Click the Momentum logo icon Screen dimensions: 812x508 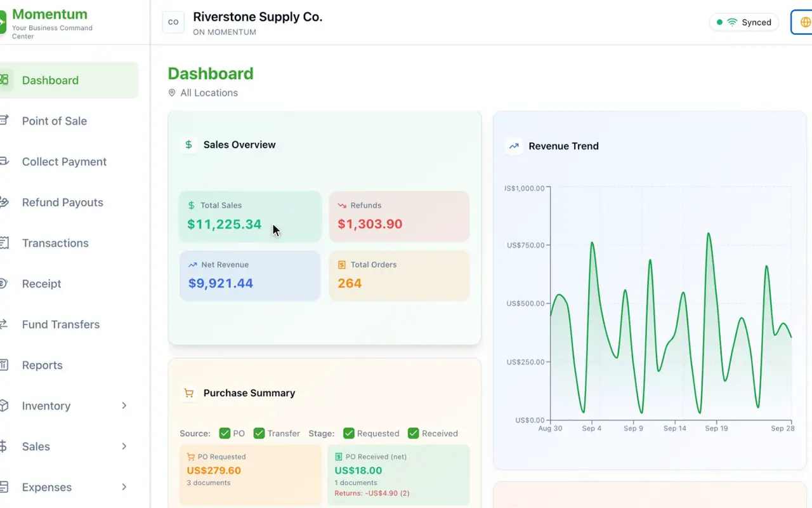[3, 22]
